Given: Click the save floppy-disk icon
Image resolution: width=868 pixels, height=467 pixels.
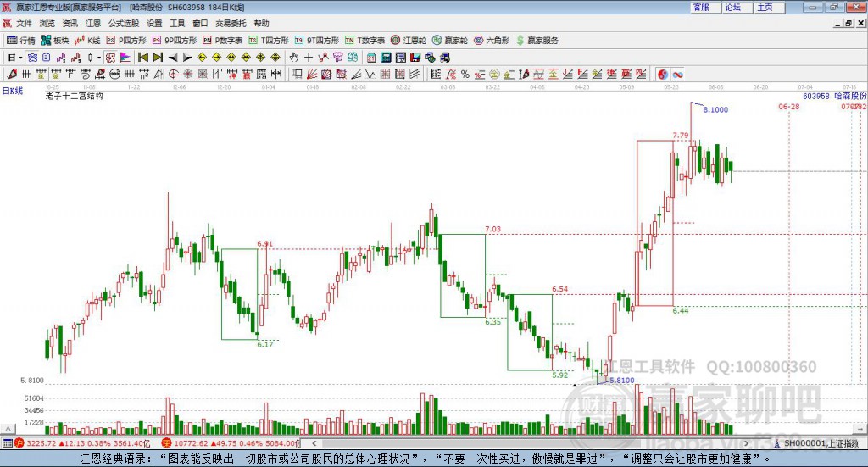Looking at the screenshot, I should coord(415,58).
